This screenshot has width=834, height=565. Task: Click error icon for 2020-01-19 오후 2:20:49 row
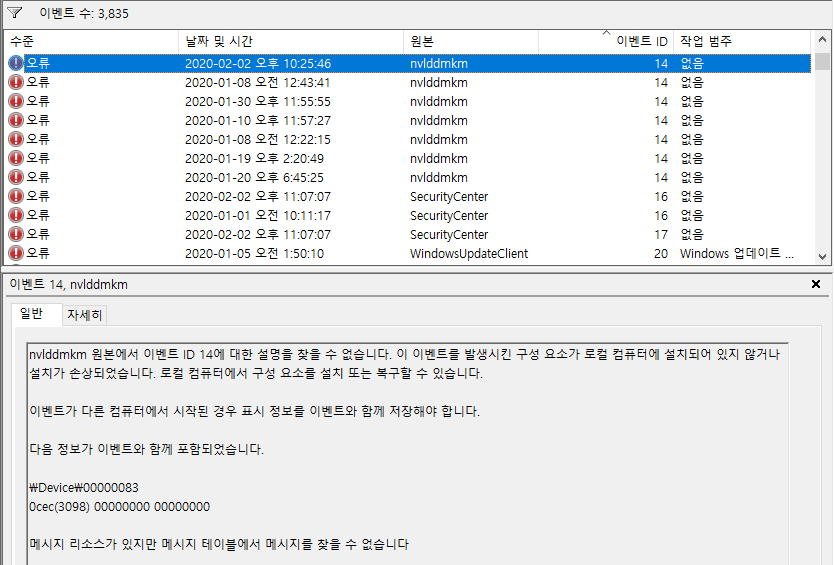[x=16, y=159]
